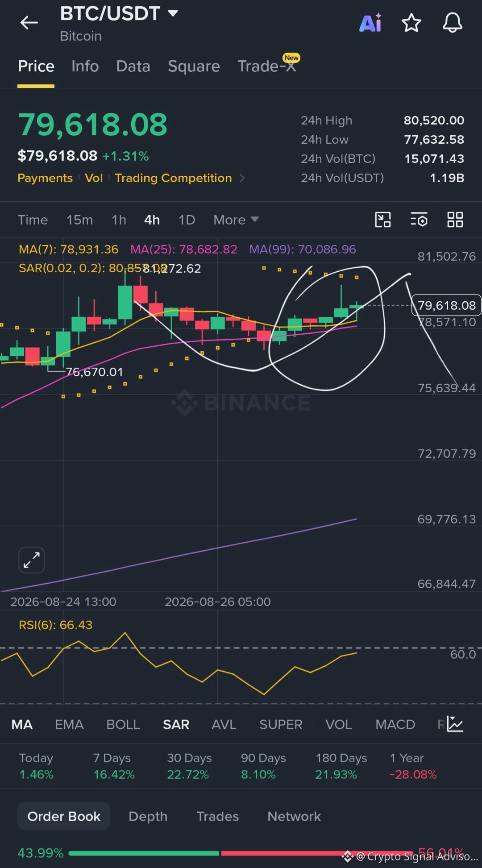Tap the MA(7) value label
The width and height of the screenshot is (482, 868).
tap(68, 249)
